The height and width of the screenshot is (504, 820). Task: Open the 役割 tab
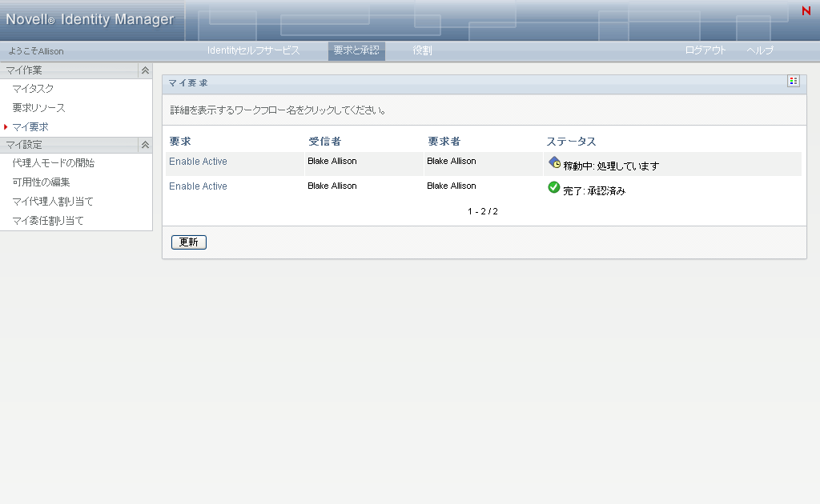tap(422, 50)
